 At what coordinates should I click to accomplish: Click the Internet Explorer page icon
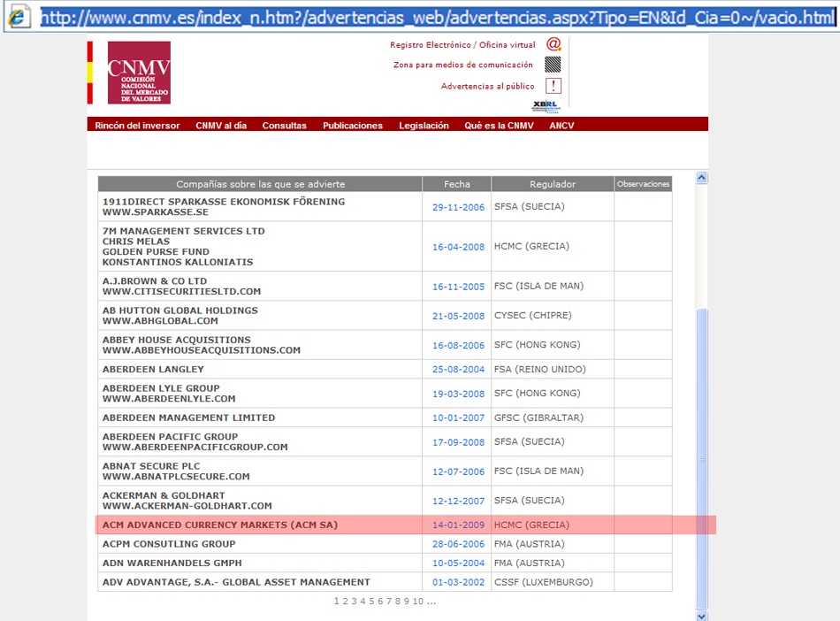[x=17, y=16]
